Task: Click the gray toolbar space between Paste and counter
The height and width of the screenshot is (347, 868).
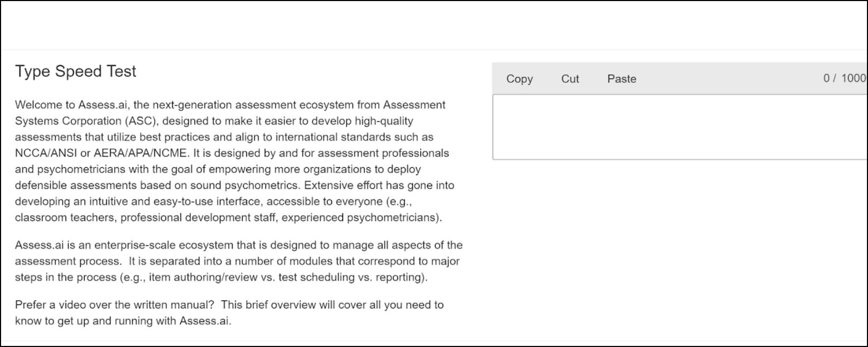Action: pos(730,79)
